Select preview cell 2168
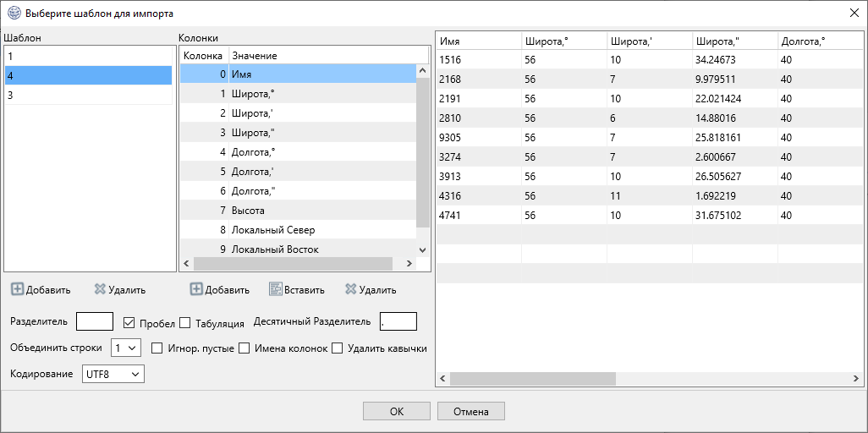Screen dimensions: 868x433 pos(478,79)
